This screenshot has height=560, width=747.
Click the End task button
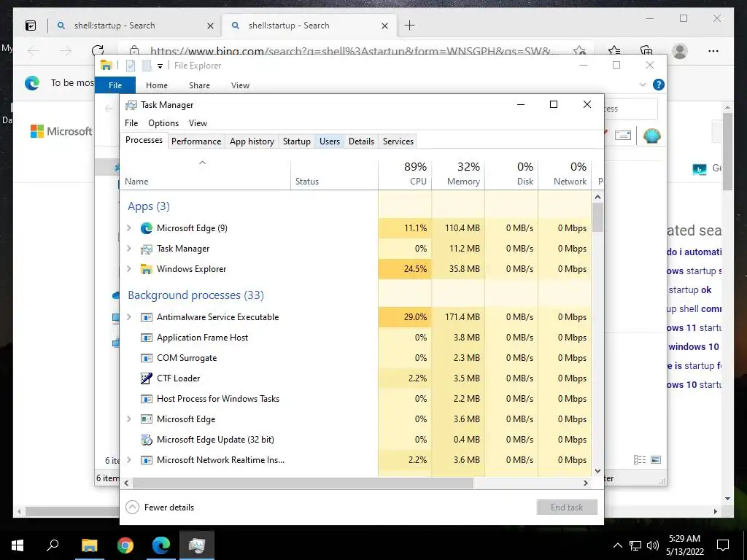point(567,507)
